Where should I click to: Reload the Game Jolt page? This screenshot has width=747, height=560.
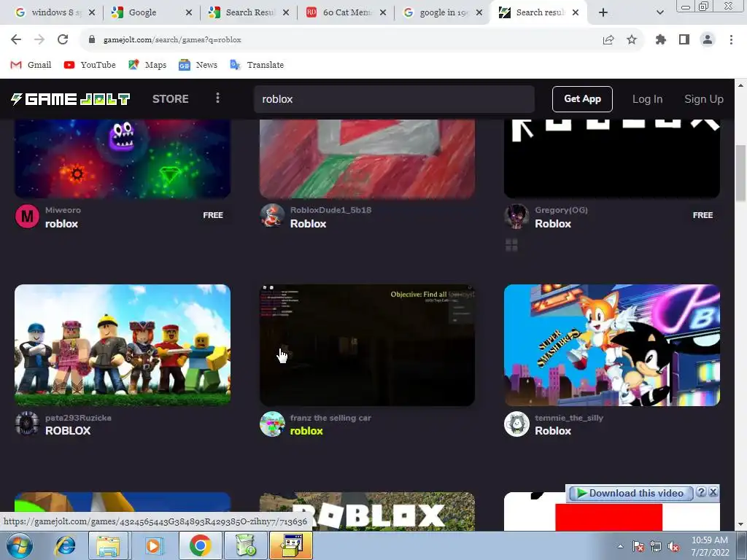(63, 39)
